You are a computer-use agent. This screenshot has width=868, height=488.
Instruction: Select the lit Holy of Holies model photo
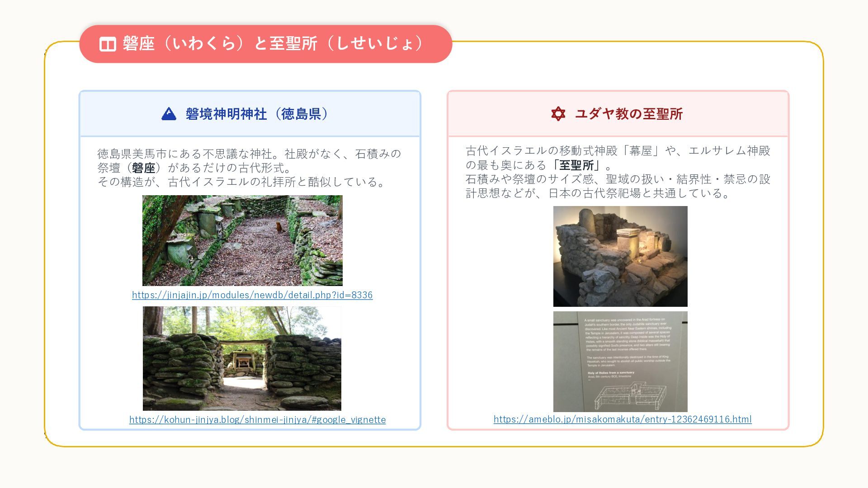620,256
